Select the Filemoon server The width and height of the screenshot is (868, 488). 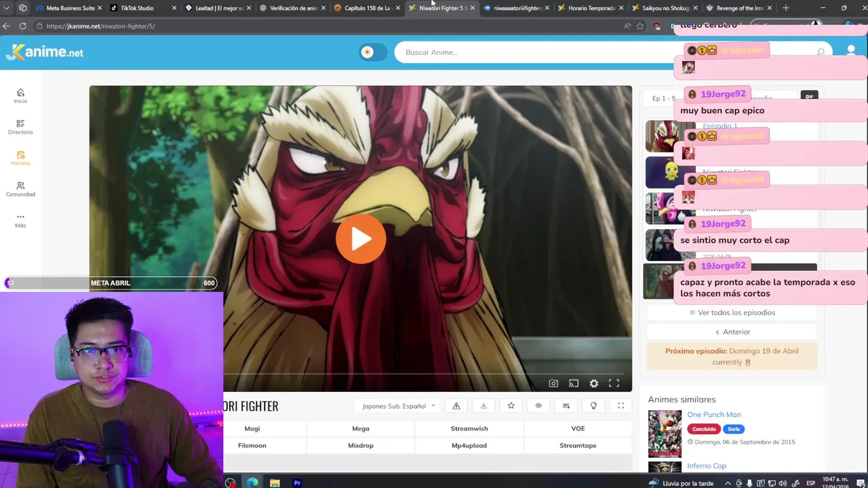click(252, 445)
